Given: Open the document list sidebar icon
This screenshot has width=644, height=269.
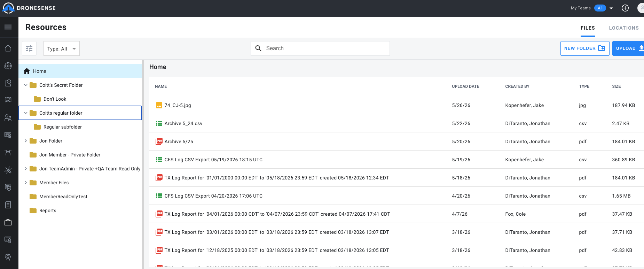Looking at the screenshot, I should point(8,205).
